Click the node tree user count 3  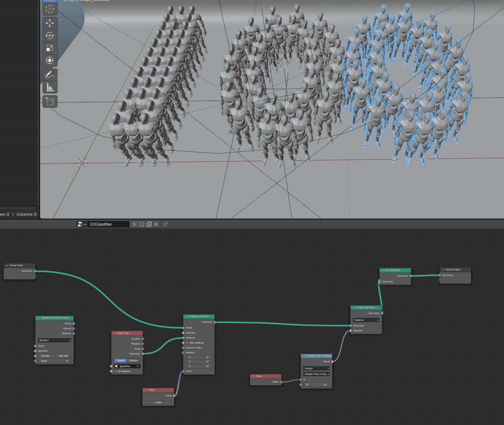point(134,224)
